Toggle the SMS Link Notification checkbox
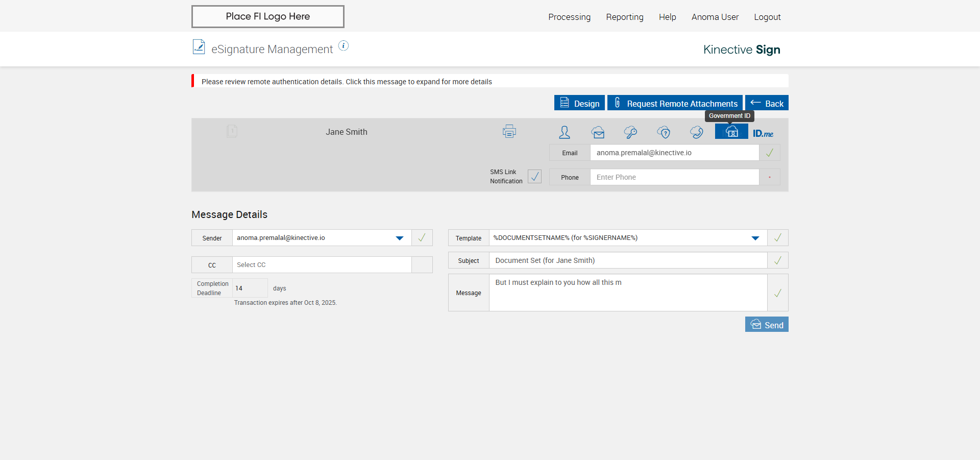Image resolution: width=980 pixels, height=460 pixels. click(x=534, y=177)
